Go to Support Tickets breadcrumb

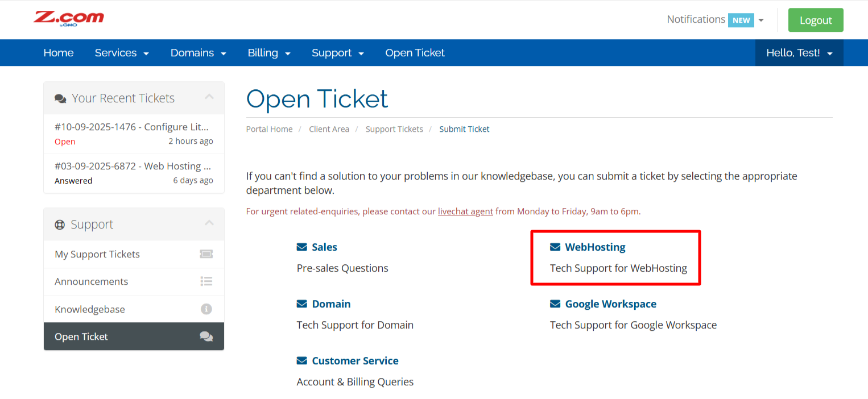click(x=394, y=129)
